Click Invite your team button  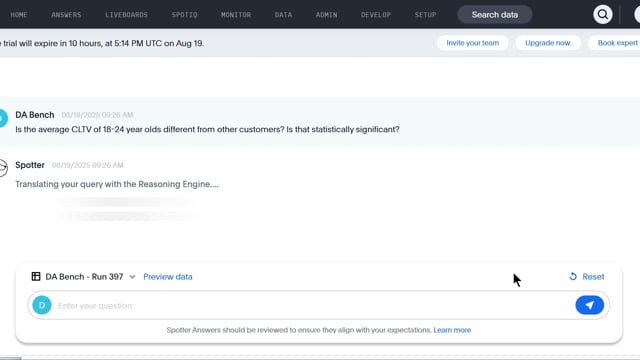pos(473,43)
